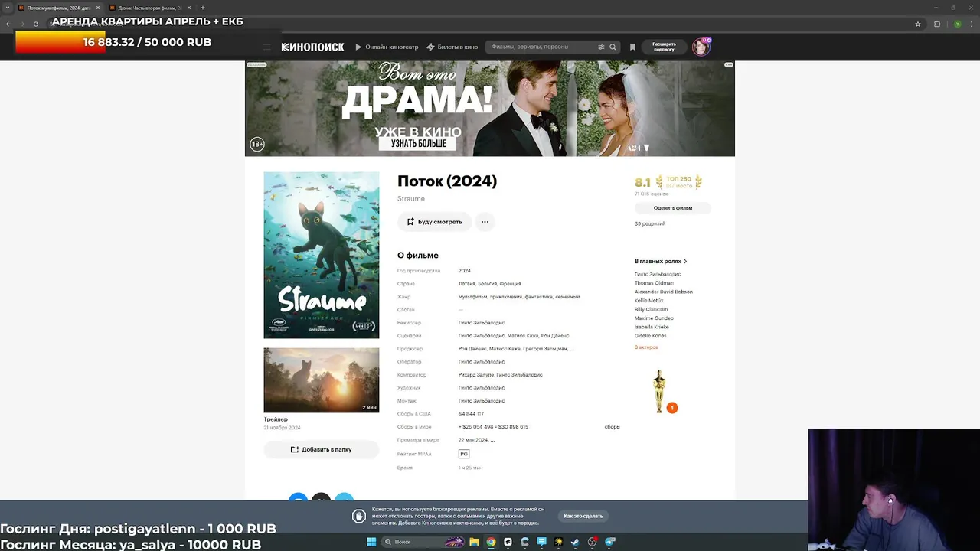Image resolution: width=980 pixels, height=551 pixels.
Task: Open File Explorer from taskbar
Action: [474, 542]
